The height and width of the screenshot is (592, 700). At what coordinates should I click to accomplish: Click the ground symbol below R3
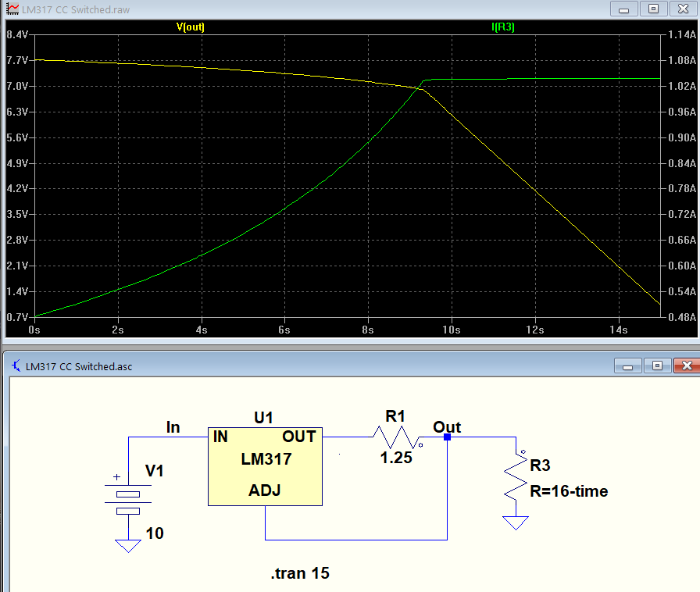[x=516, y=522]
